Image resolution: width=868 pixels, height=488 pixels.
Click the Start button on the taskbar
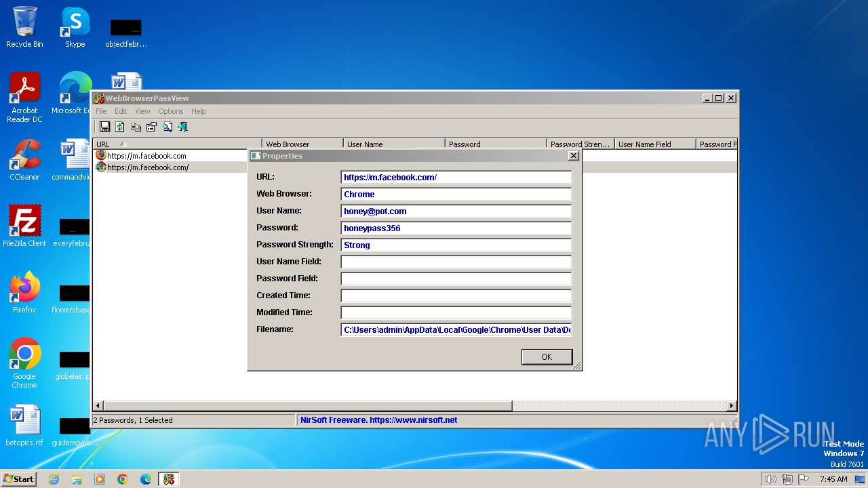[19, 479]
